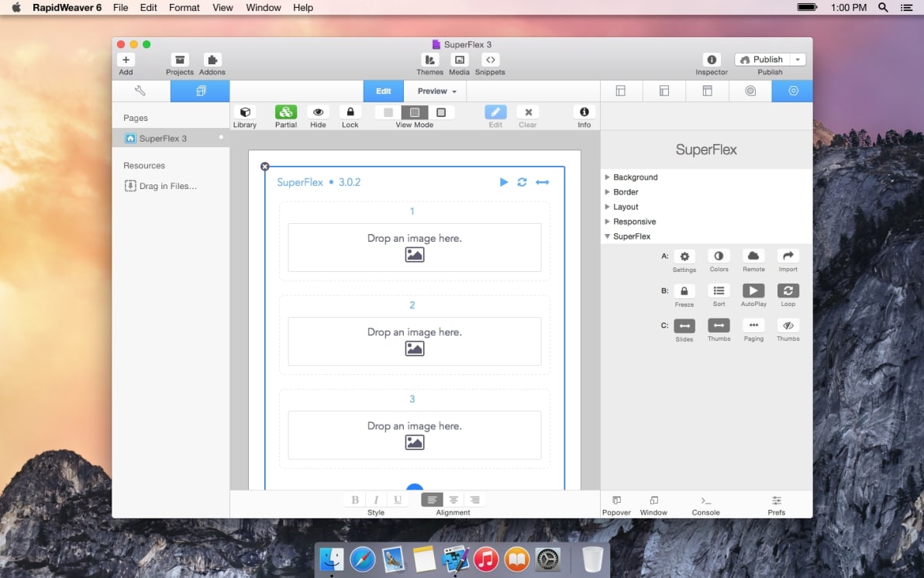The image size is (924, 578).
Task: Click Drag in Files resources item
Action: point(161,186)
